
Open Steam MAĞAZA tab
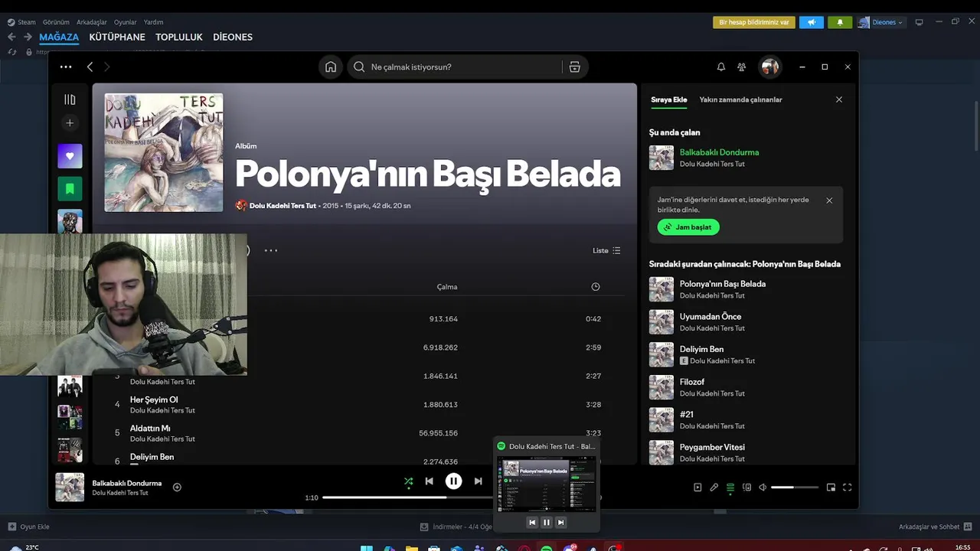[59, 37]
